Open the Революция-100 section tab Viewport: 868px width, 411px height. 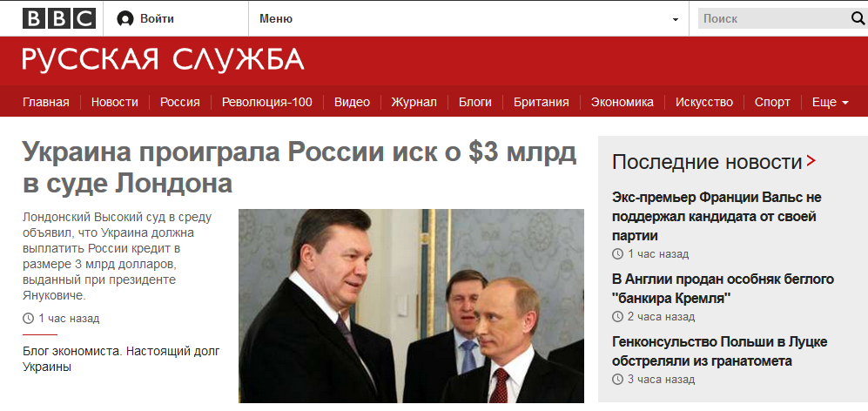266,103
